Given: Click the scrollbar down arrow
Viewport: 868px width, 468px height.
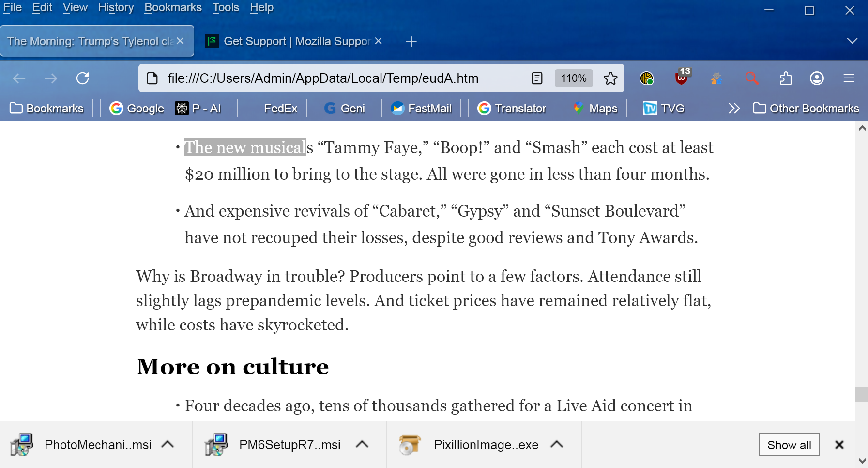Looking at the screenshot, I should pyautogui.click(x=862, y=461).
